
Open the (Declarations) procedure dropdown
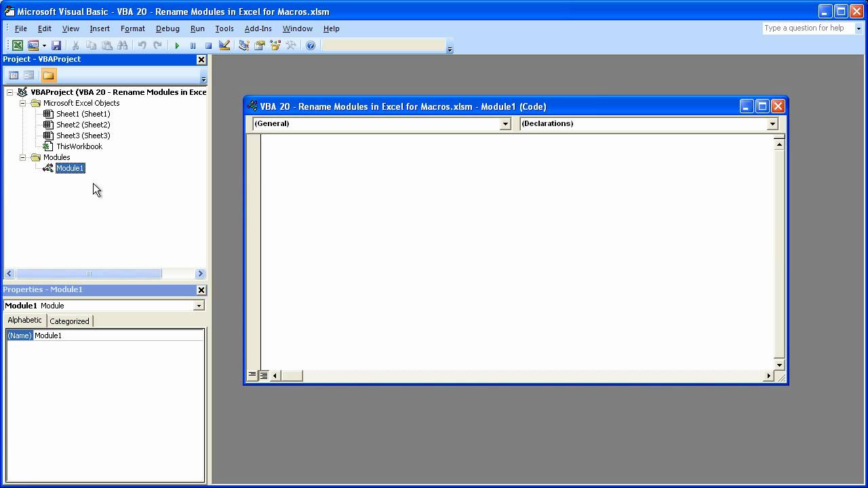click(x=772, y=124)
